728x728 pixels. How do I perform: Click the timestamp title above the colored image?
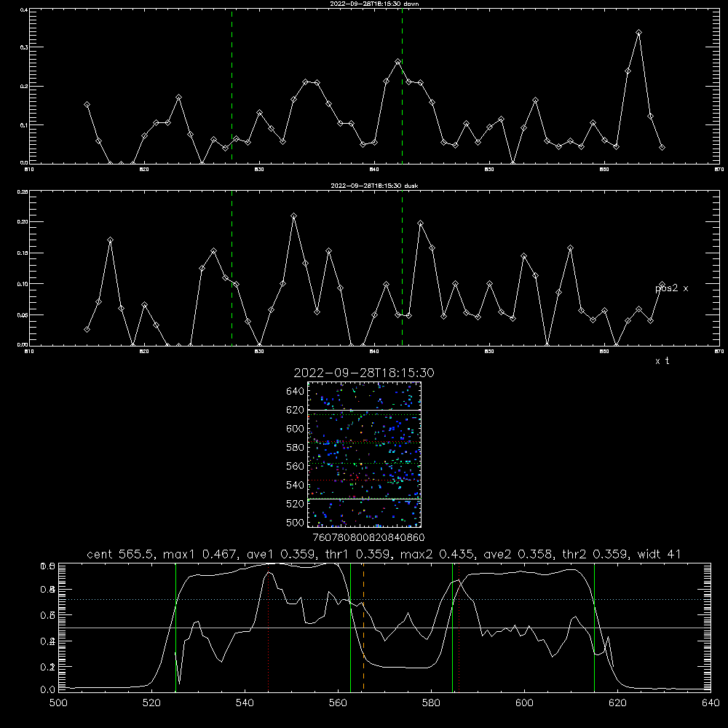pyautogui.click(x=364, y=373)
